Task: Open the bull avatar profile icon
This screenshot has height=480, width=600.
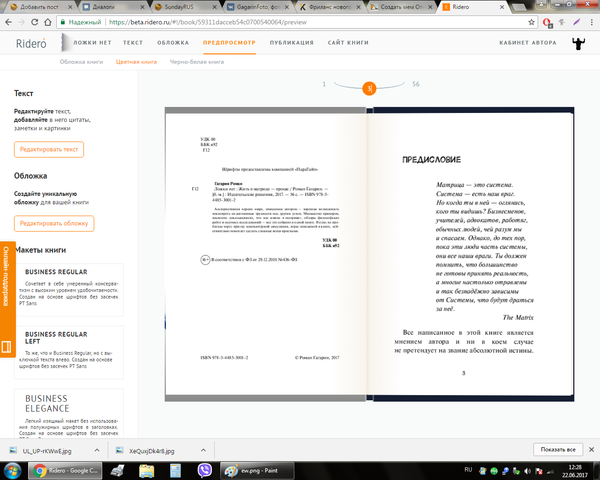Action: [577, 44]
